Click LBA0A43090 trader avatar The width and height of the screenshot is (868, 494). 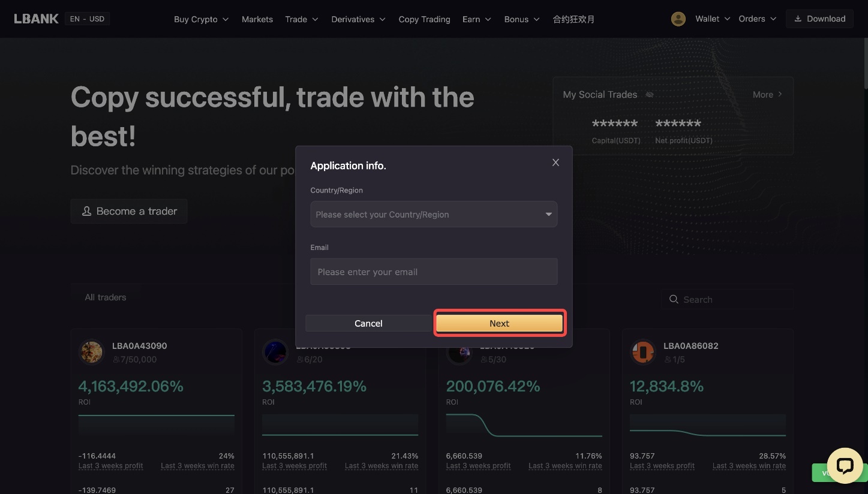pos(91,353)
